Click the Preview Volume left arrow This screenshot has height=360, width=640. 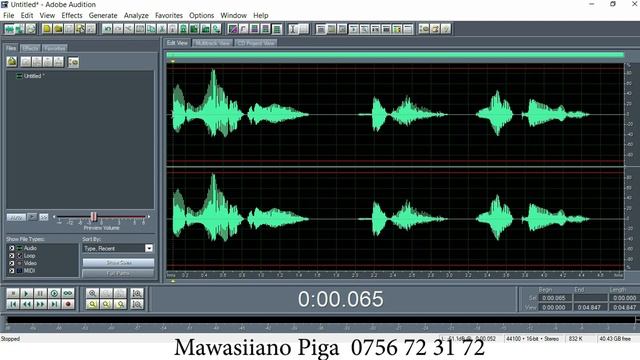click(x=54, y=217)
